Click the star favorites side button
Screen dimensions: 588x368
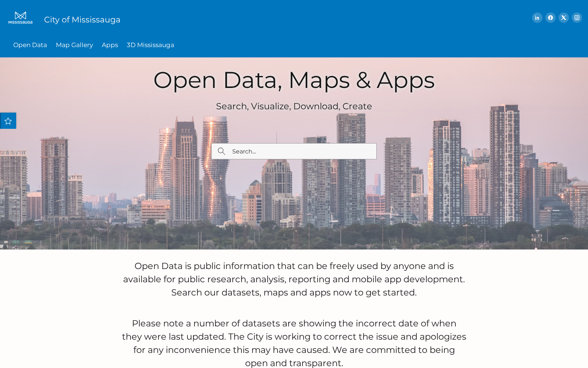tap(8, 121)
